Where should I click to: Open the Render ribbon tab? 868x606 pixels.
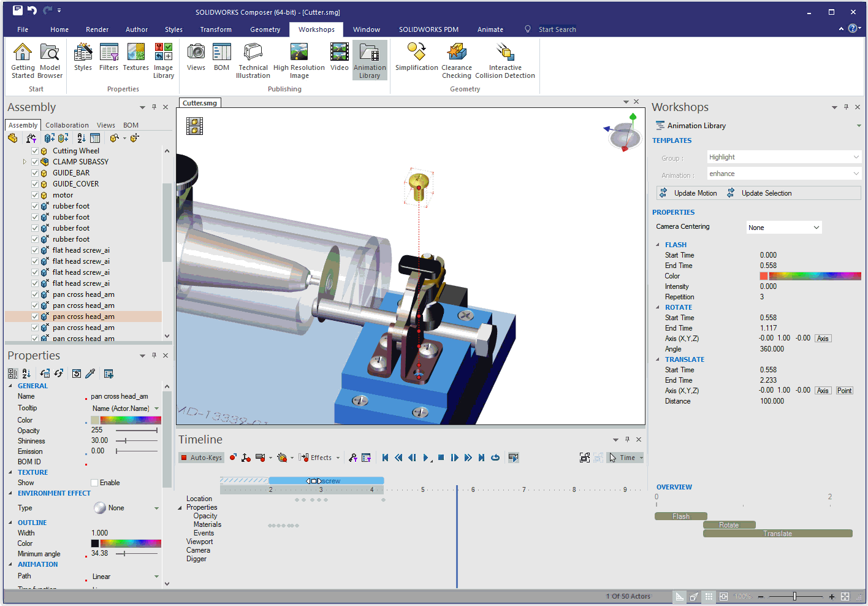(97, 29)
